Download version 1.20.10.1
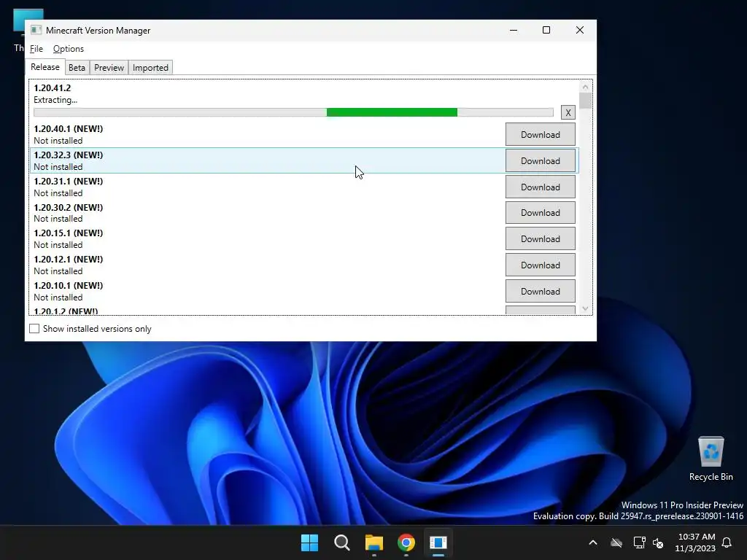Viewport: 747px width, 560px height. pos(541,292)
